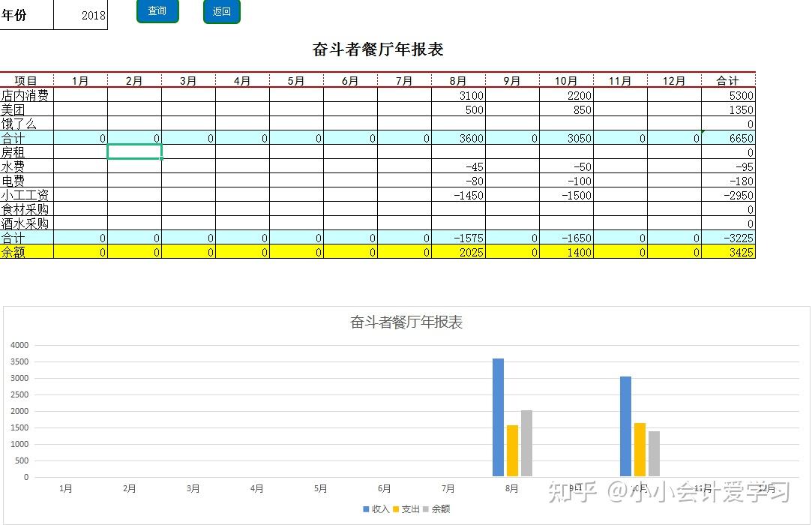Select the cell with value 5300
This screenshot has width=812, height=525.
point(728,94)
